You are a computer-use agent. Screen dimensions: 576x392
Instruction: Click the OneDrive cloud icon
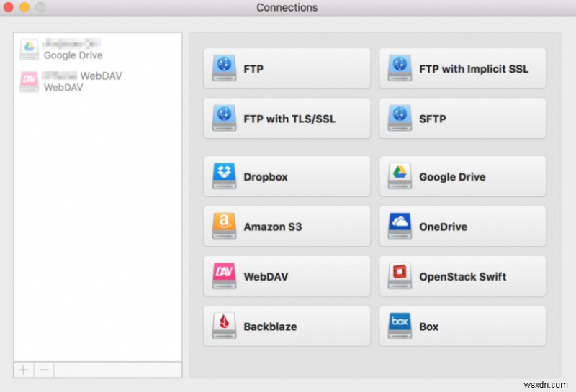(400, 226)
